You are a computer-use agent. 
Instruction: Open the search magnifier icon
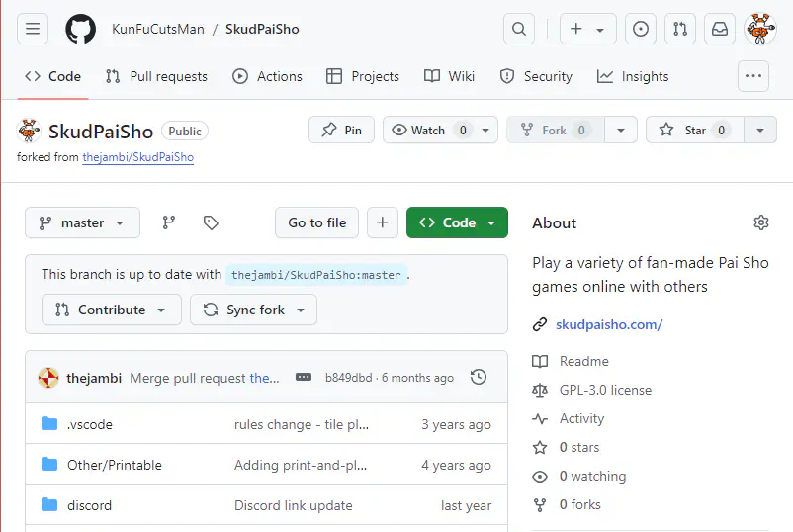pos(519,29)
